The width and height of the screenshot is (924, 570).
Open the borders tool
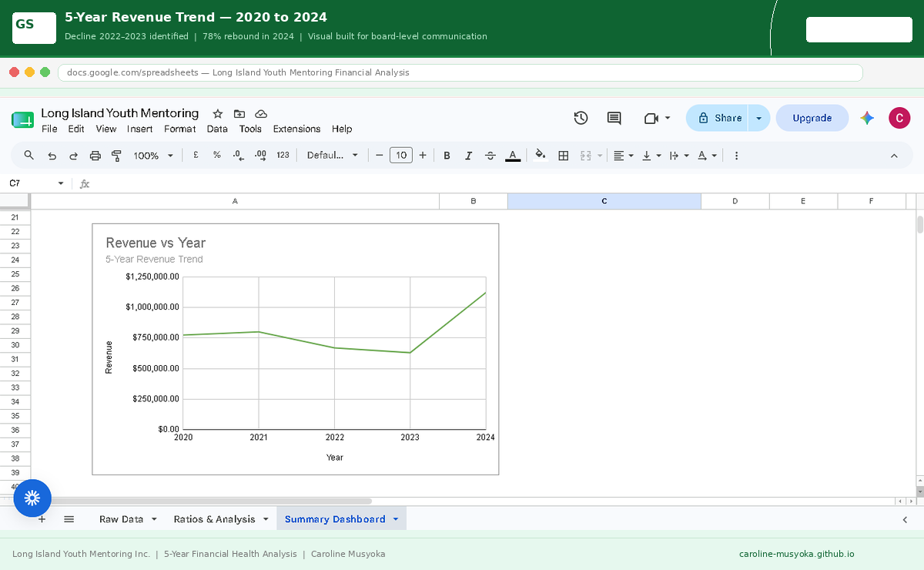[564, 156]
